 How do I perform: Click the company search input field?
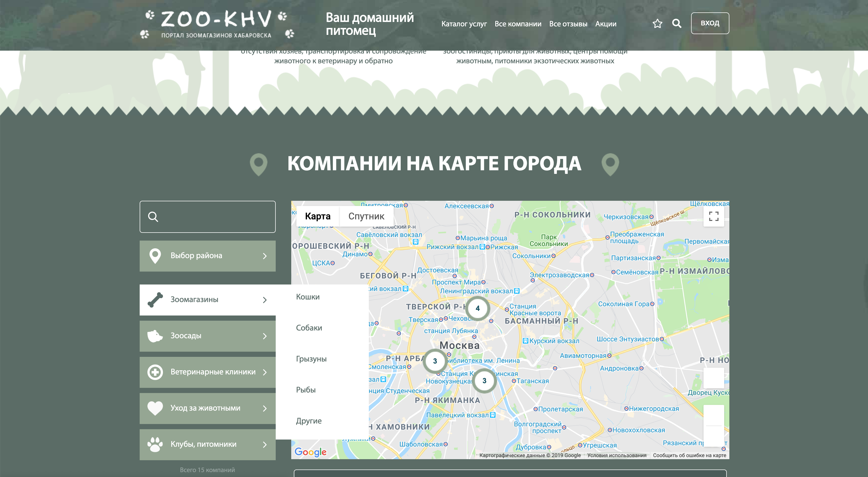pyautogui.click(x=208, y=217)
